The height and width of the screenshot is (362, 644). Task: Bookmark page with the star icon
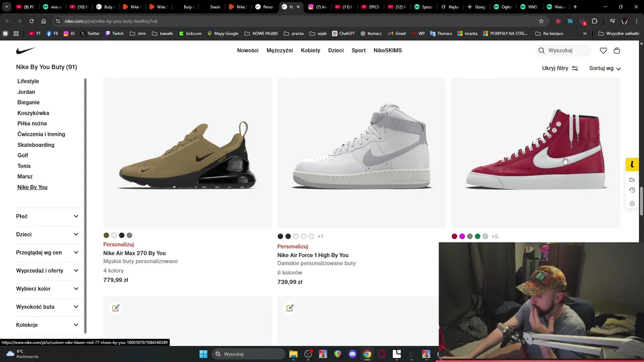click(541, 21)
